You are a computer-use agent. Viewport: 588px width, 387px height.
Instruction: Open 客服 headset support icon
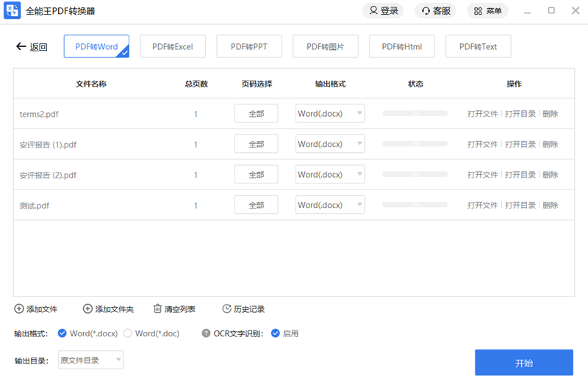click(x=426, y=11)
